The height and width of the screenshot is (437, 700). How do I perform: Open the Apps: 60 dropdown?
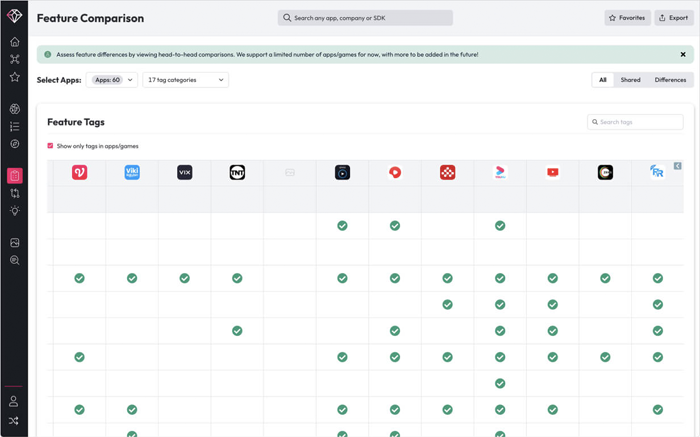point(112,80)
